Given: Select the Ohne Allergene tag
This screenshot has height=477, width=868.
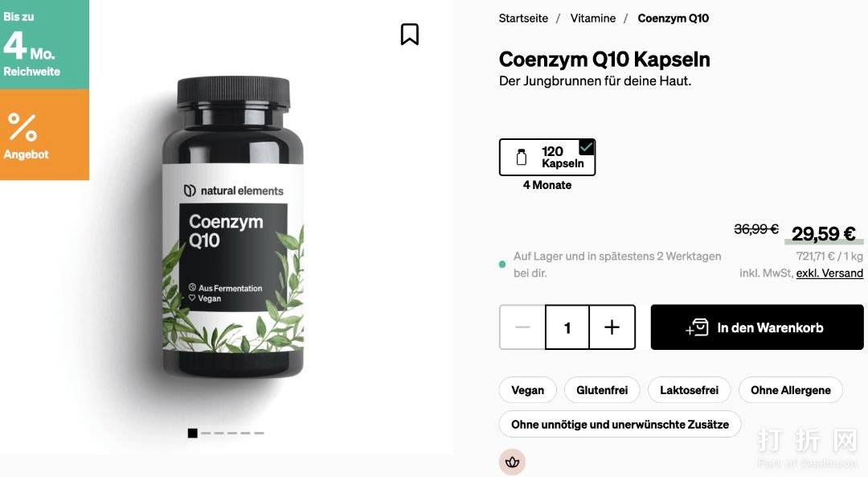Looking at the screenshot, I should pos(791,390).
